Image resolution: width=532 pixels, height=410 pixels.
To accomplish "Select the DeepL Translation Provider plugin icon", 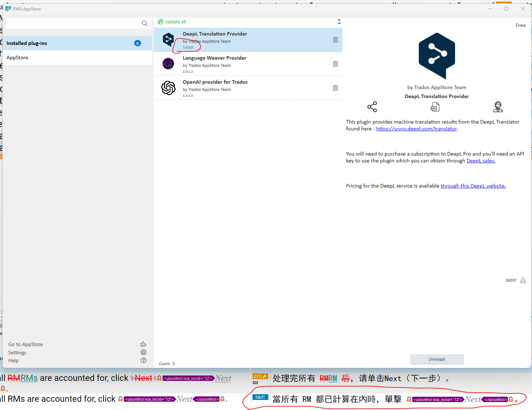I will pyautogui.click(x=168, y=40).
